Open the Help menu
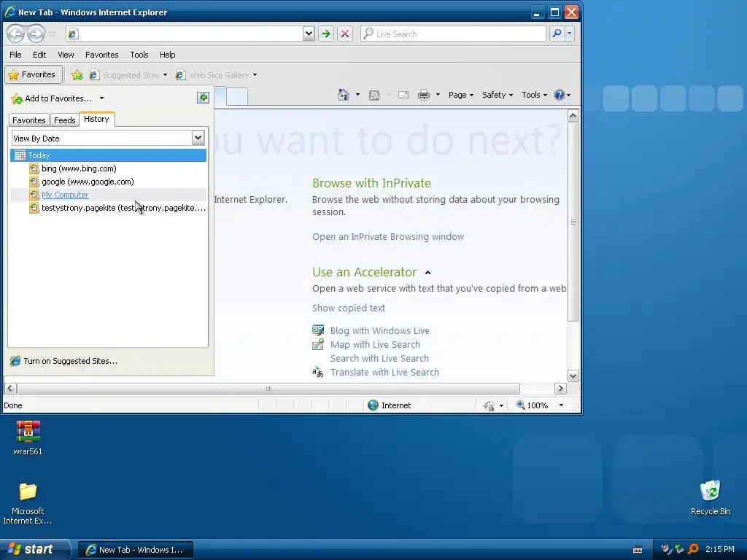This screenshot has height=560, width=747. coord(167,55)
